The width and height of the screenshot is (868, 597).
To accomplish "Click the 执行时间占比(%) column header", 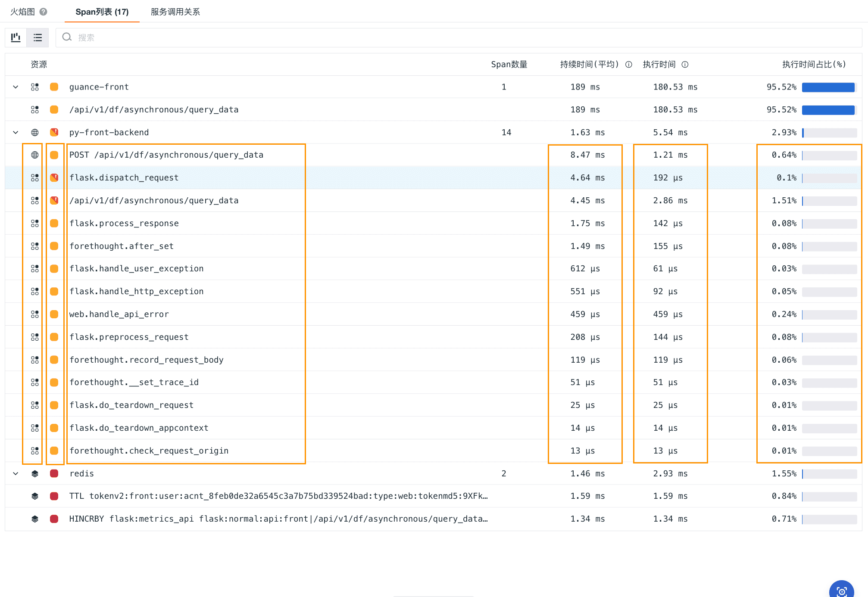I will [x=814, y=64].
